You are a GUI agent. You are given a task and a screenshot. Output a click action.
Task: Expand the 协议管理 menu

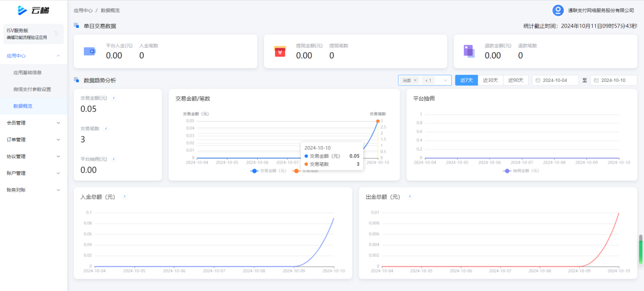click(x=34, y=156)
